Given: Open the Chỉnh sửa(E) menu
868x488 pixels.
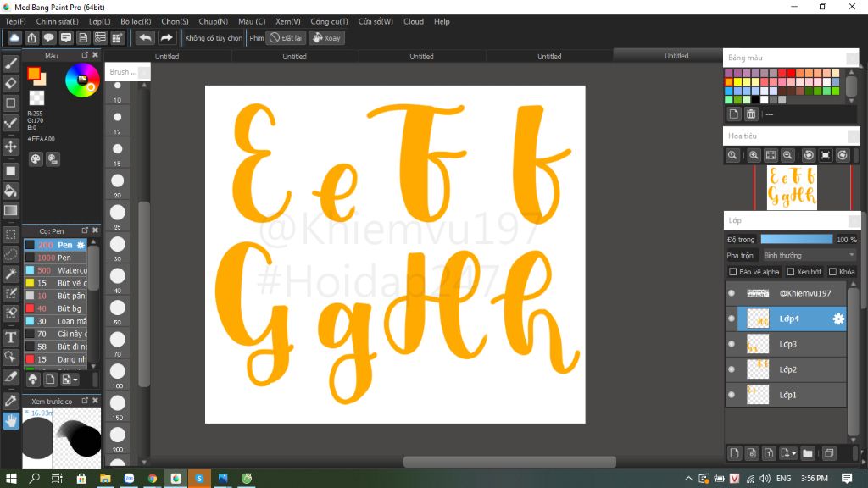Looking at the screenshot, I should click(57, 21).
